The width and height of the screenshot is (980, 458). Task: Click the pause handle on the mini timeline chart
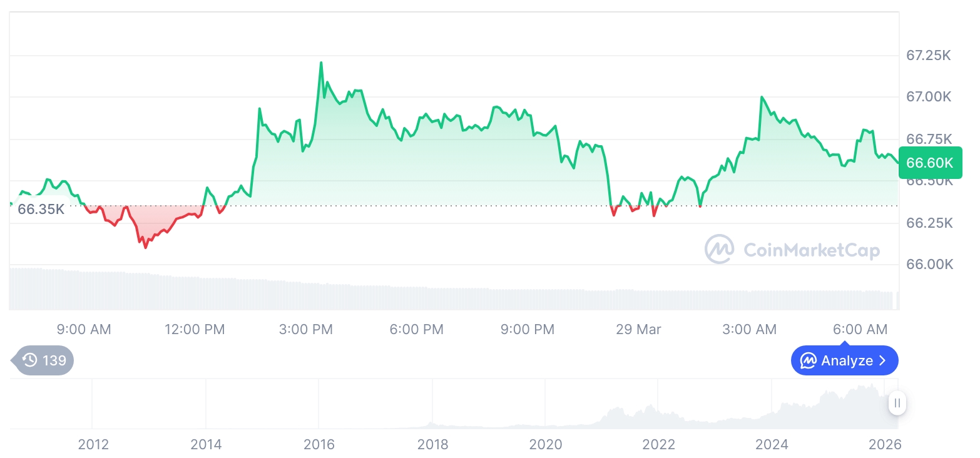897,404
